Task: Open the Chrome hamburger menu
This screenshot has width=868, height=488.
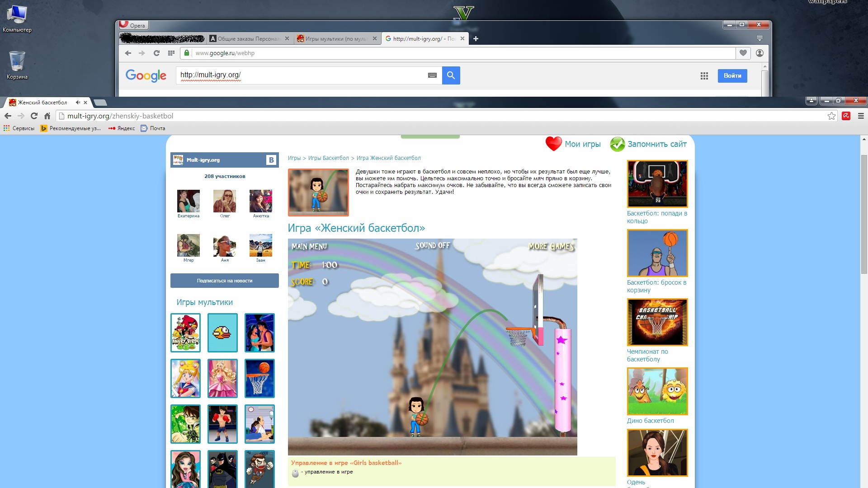Action: [861, 116]
